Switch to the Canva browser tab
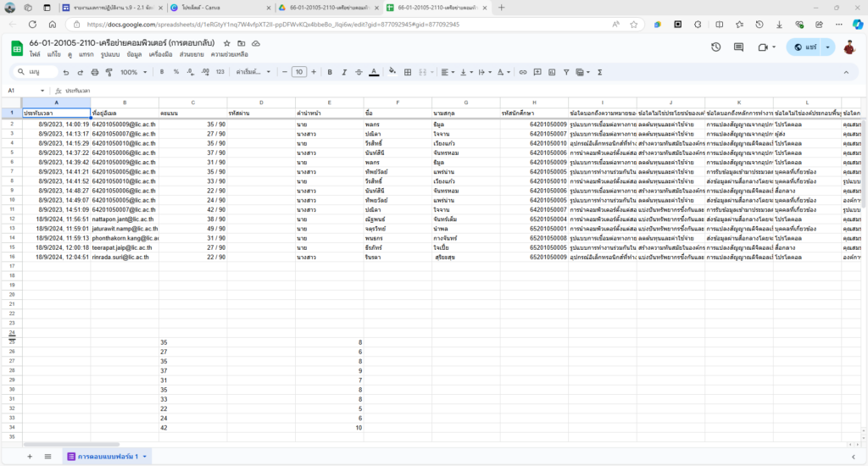 pyautogui.click(x=220, y=8)
